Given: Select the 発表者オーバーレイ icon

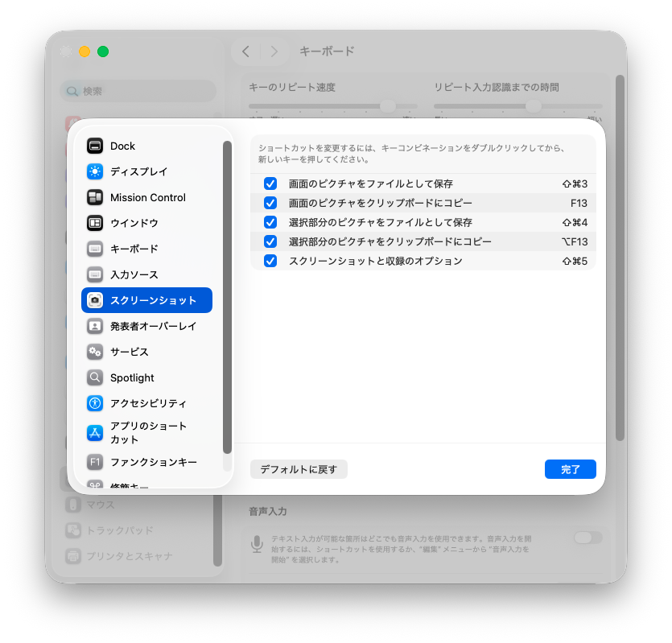Looking at the screenshot, I should tap(95, 326).
